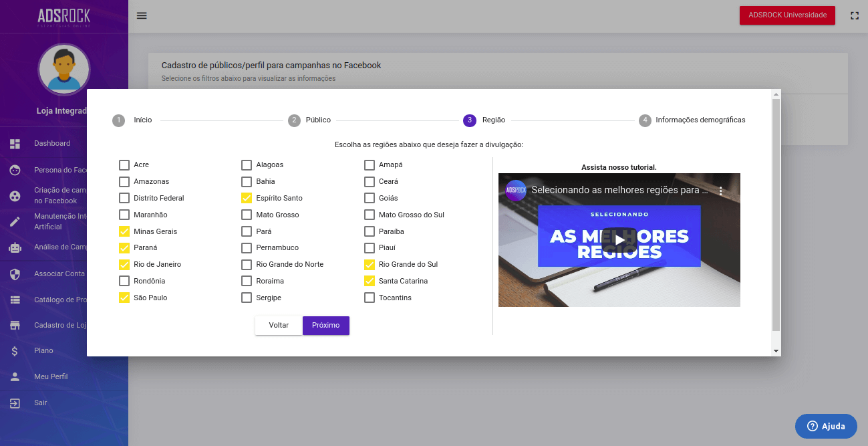Click the Catálogo de Produtos list icon
The height and width of the screenshot is (446, 868).
pos(15,300)
